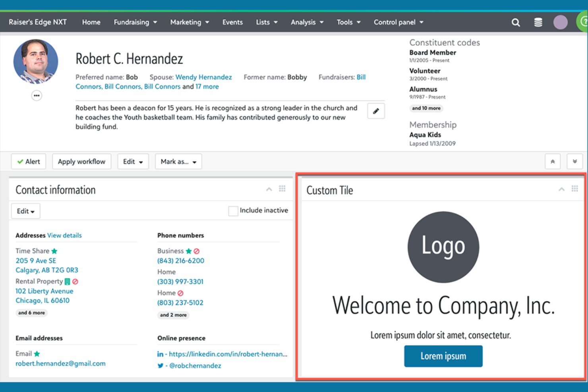Open the Edit dropdown in Contact information
Viewport: 588px width, 392px height.
(x=25, y=211)
